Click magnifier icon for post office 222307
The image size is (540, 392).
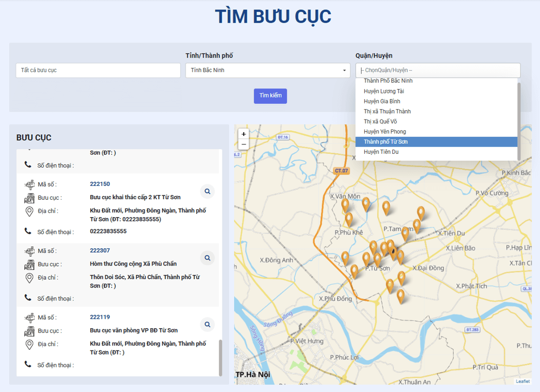point(207,258)
